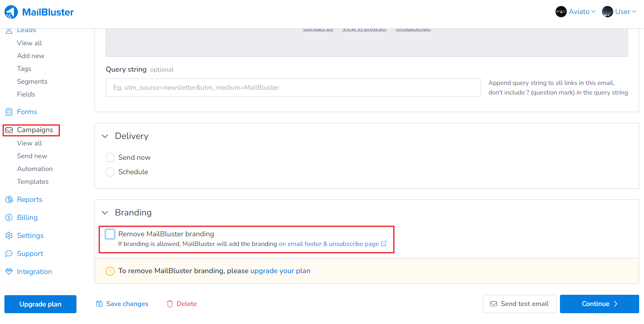The image size is (644, 324).
Task: Open the Billing menu item
Action: pos(27,217)
